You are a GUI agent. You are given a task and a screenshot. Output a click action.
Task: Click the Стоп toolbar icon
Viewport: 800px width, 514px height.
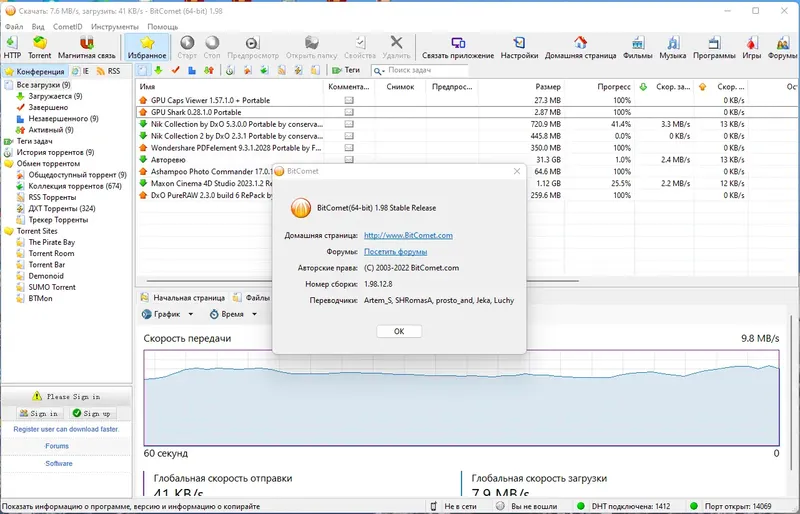pyautogui.click(x=212, y=47)
